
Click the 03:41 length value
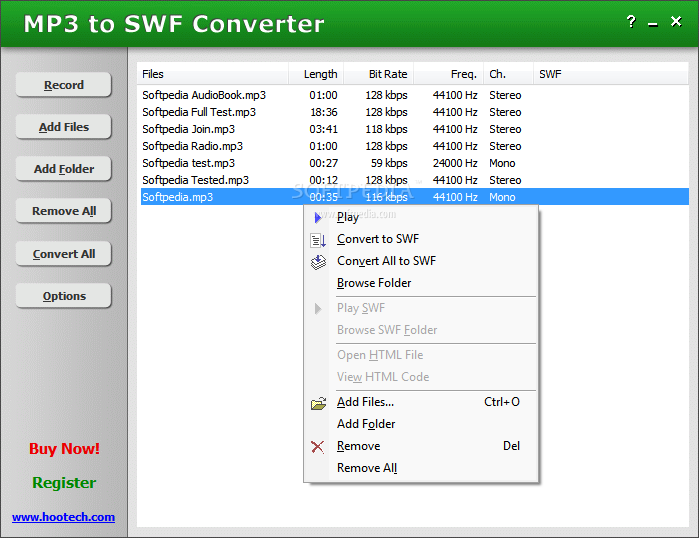pos(323,129)
